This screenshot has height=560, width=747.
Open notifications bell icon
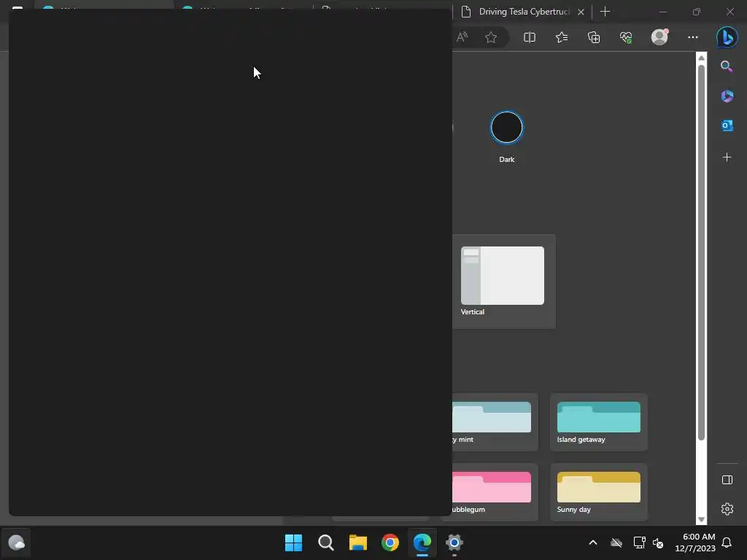[x=727, y=542]
